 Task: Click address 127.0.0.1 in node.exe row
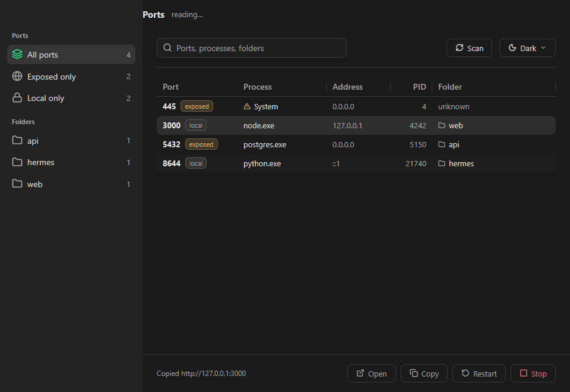coord(347,125)
